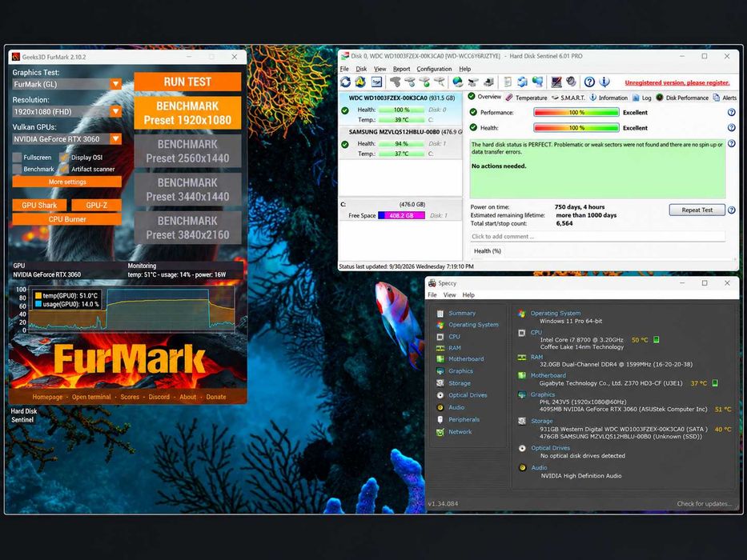Open the Hard Disk Sentinel desktop shortcut
This screenshot has height=560, width=747.
point(23,415)
